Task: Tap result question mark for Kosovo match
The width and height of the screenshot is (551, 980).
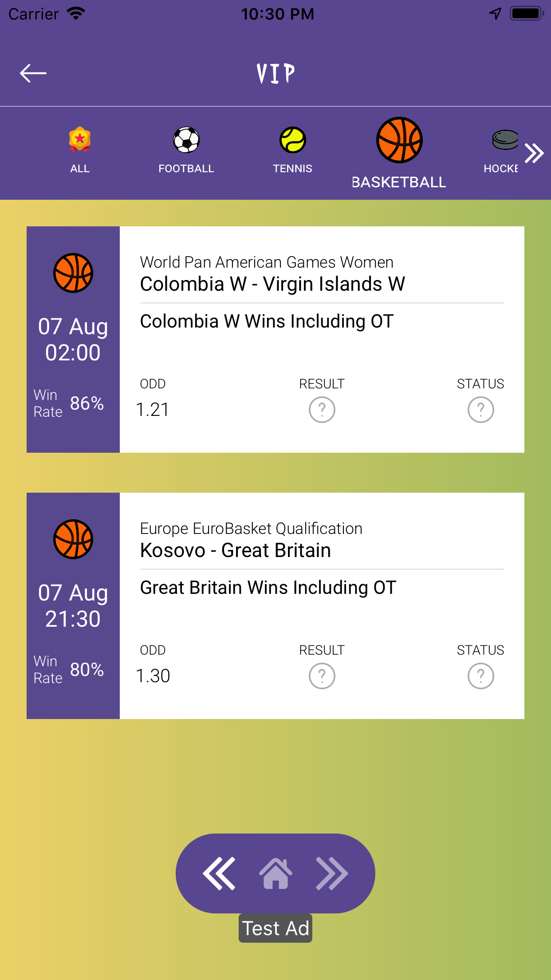Action: pos(322,676)
